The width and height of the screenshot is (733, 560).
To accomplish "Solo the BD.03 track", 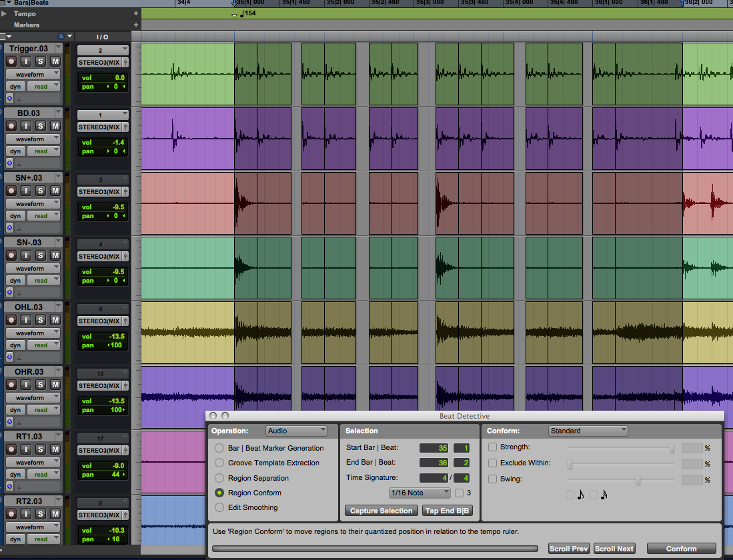I will (41, 126).
